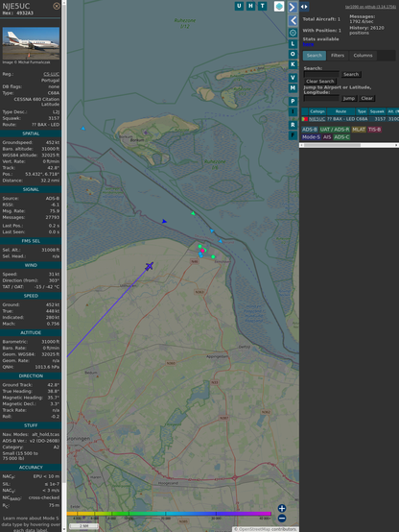
Task: Toggle the H map button
Action: click(250, 6)
